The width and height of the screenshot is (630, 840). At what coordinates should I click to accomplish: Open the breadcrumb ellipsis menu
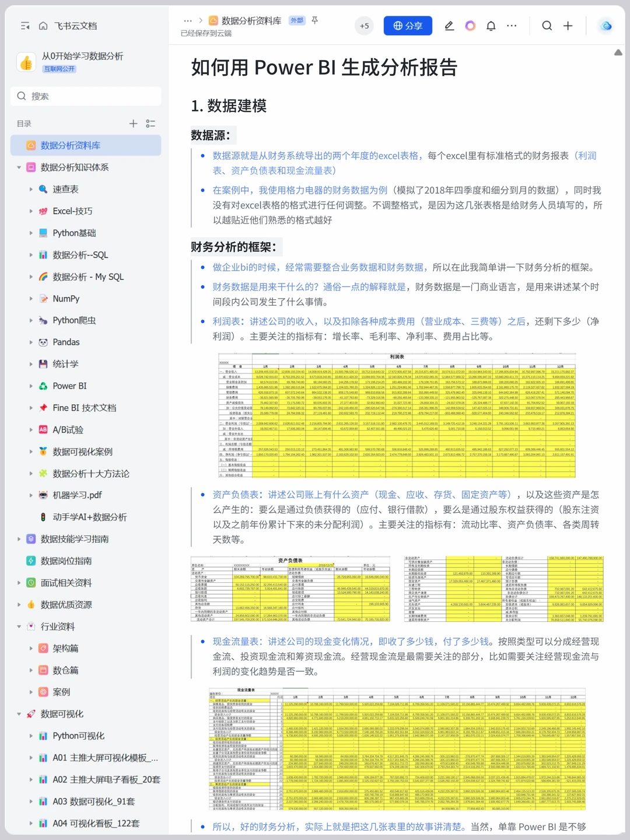(187, 20)
